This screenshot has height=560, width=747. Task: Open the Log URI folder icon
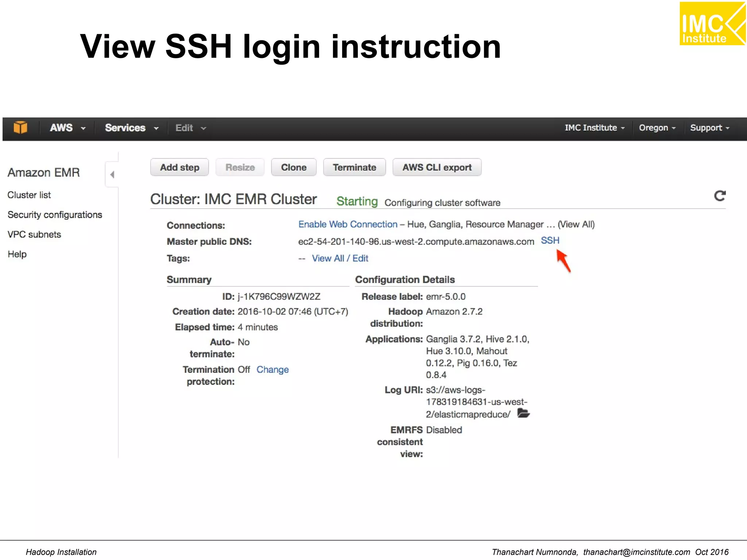pos(523,413)
